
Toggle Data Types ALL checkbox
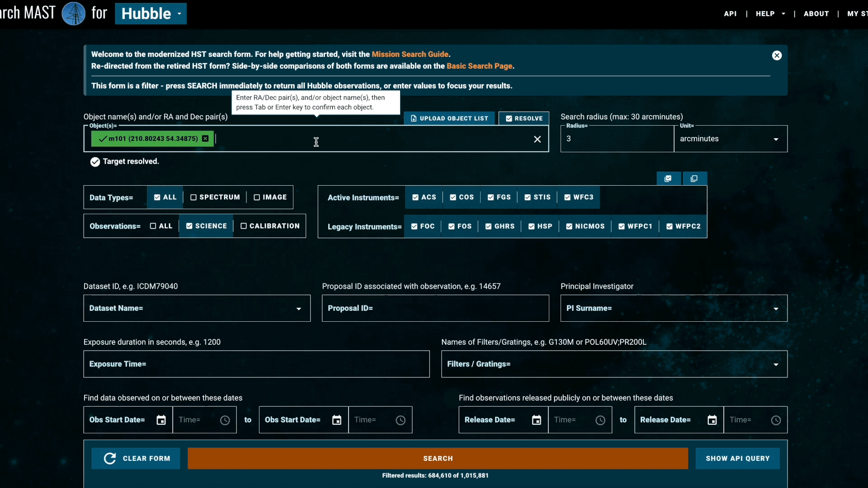(x=165, y=197)
